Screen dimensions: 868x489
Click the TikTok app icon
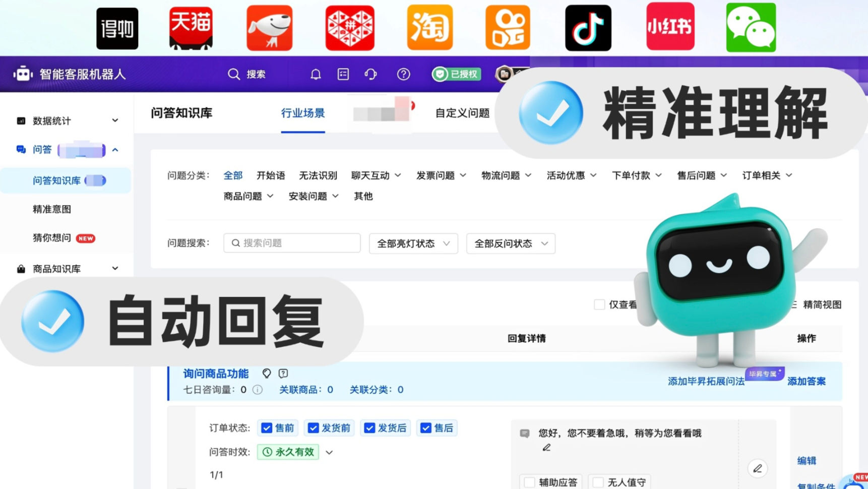tap(588, 28)
